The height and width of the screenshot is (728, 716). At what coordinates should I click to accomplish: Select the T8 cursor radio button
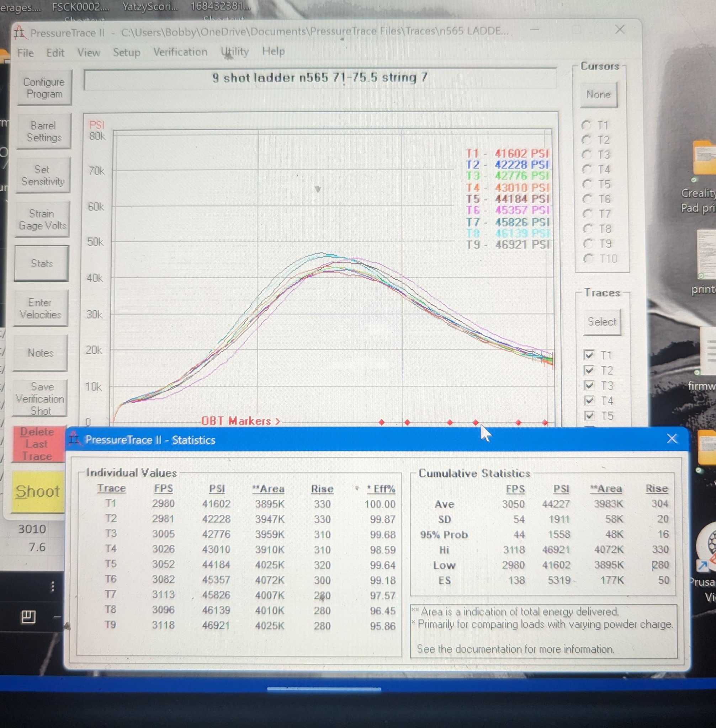(x=588, y=229)
